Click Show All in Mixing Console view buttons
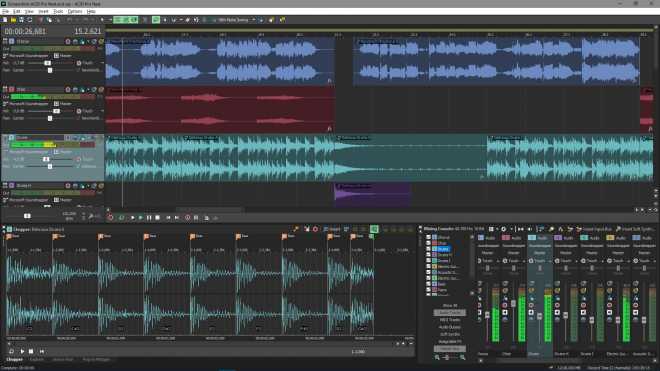This screenshot has width=660, height=371. point(450,306)
